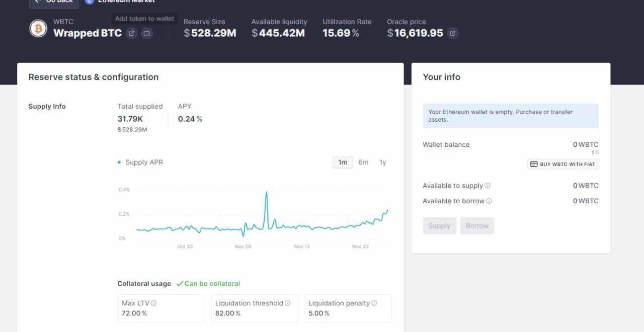Select the 1m chart time range
Image resolution: width=644 pixels, height=332 pixels.
click(x=343, y=162)
